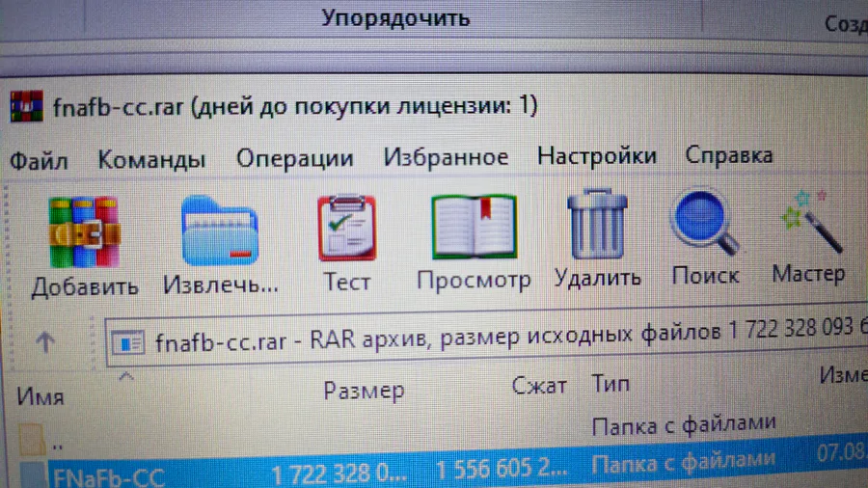Image resolution: width=868 pixels, height=488 pixels.
Task: Click the archive info icon in address bar
Action: (x=128, y=343)
